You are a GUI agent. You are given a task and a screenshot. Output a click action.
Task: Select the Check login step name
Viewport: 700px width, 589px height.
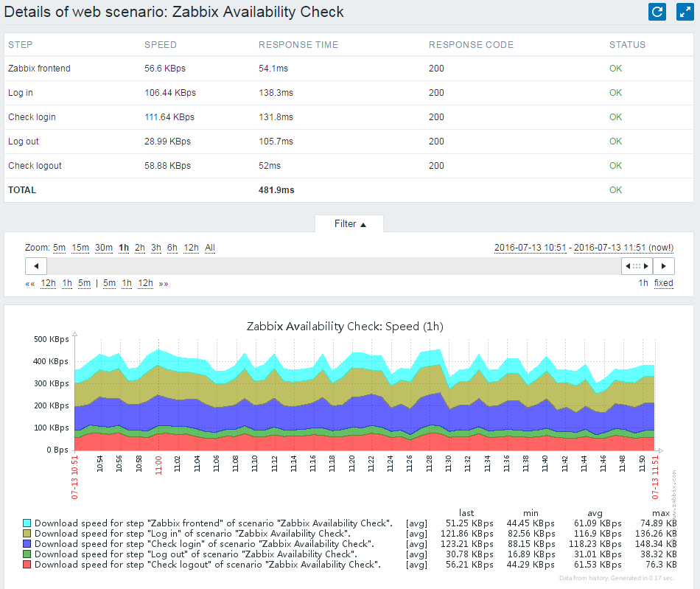32,117
